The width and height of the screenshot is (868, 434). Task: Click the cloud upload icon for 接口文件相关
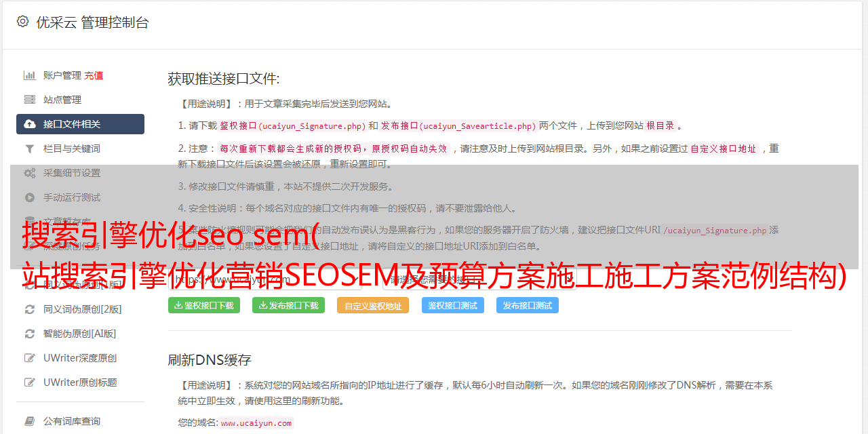pos(30,124)
